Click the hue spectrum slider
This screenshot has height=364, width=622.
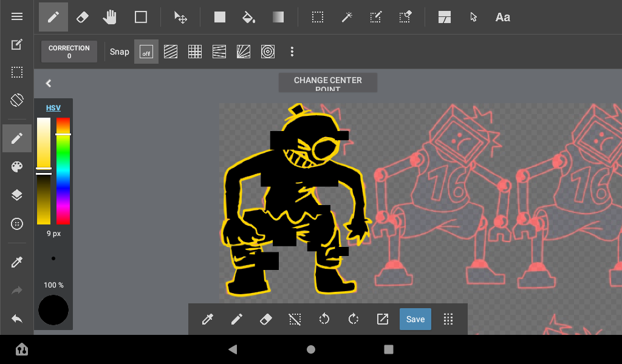click(63, 171)
